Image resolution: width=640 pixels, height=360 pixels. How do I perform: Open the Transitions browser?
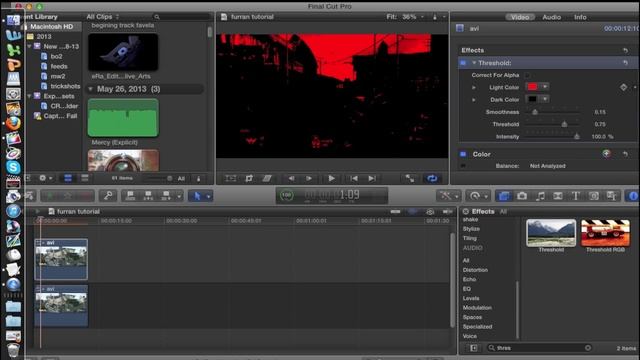[558, 196]
